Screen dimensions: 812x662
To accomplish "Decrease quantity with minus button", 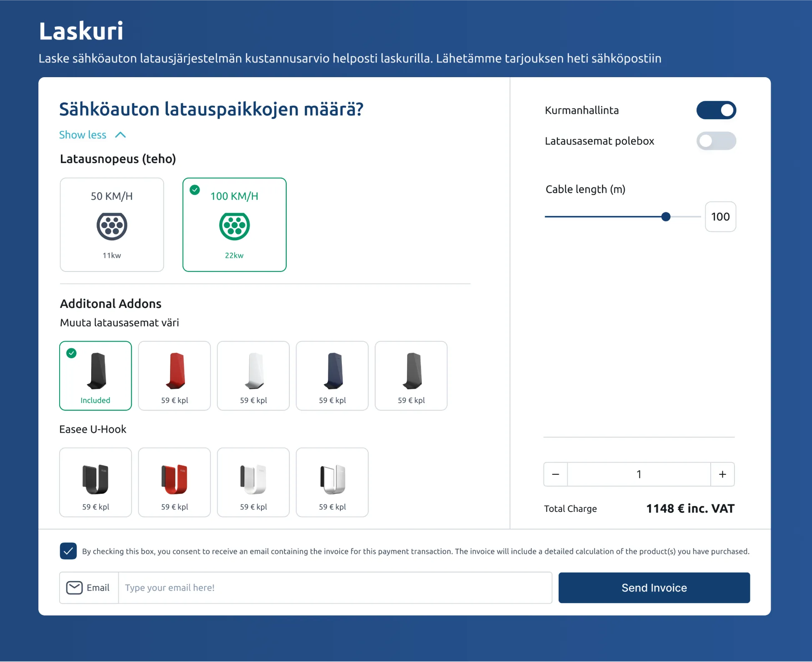I will click(555, 474).
